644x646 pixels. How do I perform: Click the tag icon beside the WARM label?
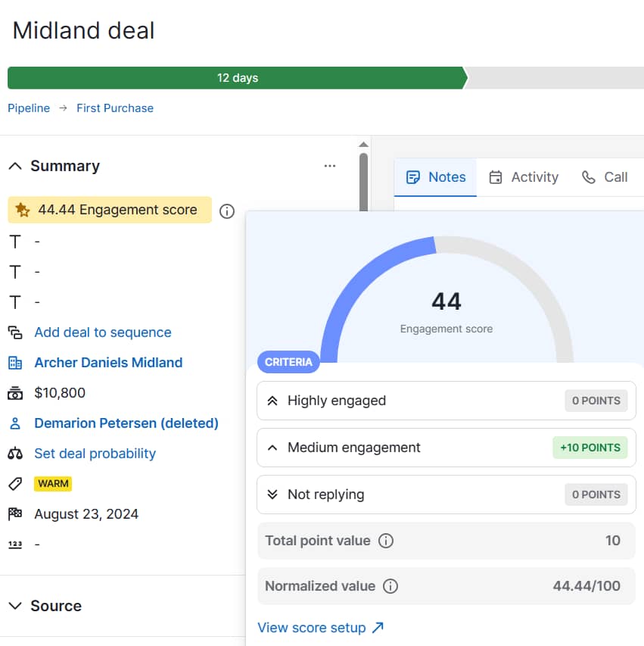16,484
